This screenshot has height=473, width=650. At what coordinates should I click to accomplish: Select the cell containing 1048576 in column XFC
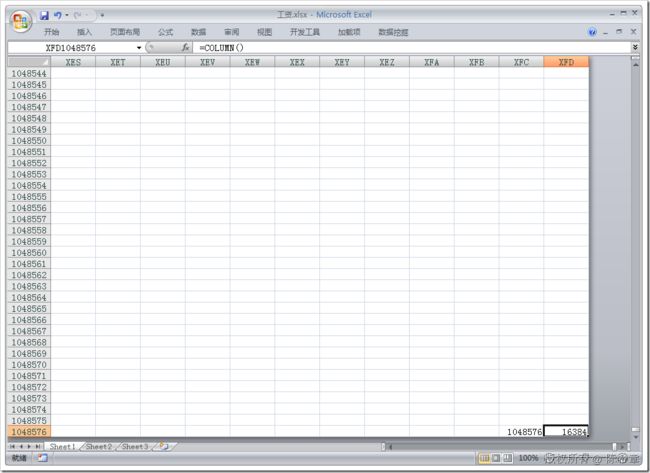pos(521,432)
